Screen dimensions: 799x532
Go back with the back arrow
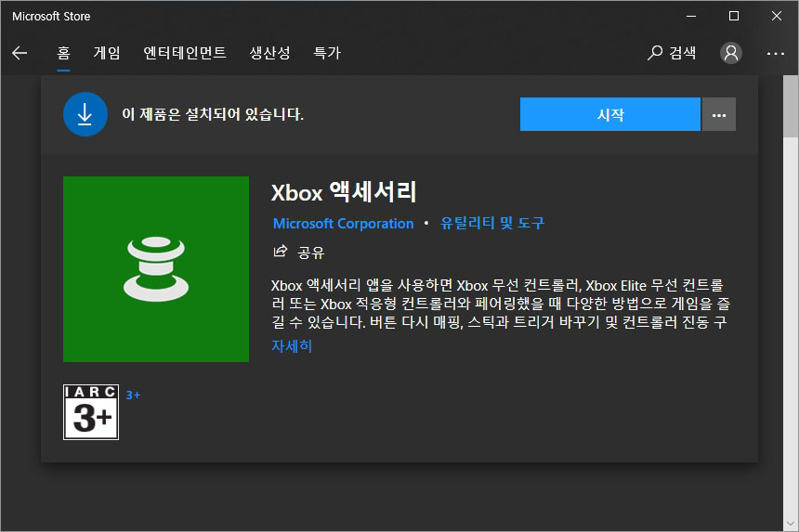click(x=20, y=53)
